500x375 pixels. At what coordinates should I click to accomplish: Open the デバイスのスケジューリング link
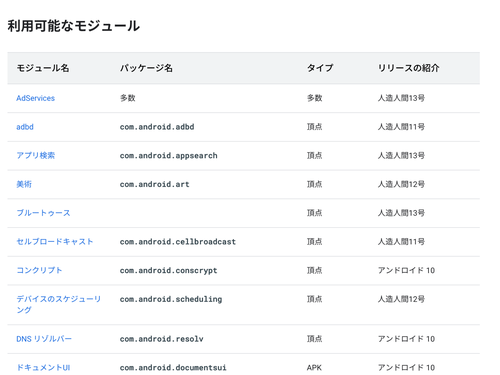click(59, 304)
